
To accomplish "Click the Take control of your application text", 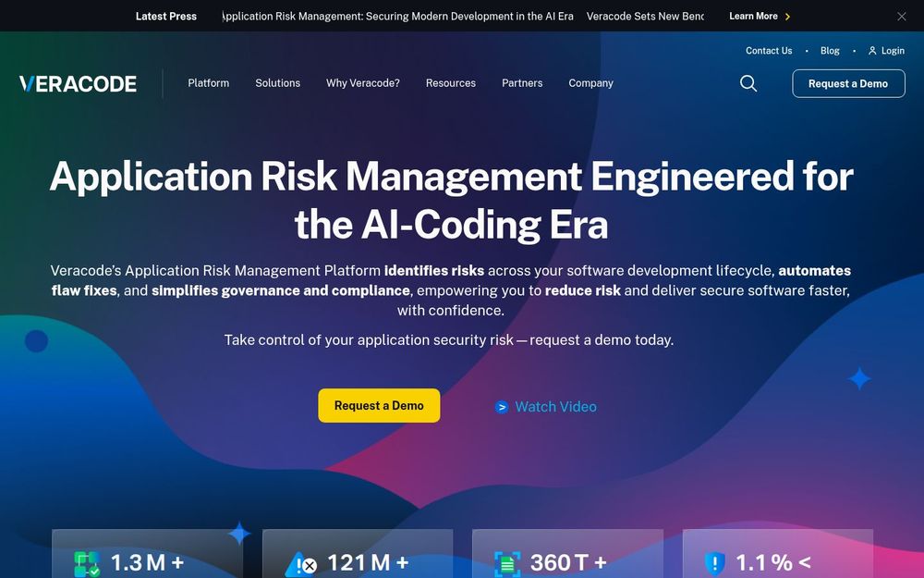I will pos(449,340).
